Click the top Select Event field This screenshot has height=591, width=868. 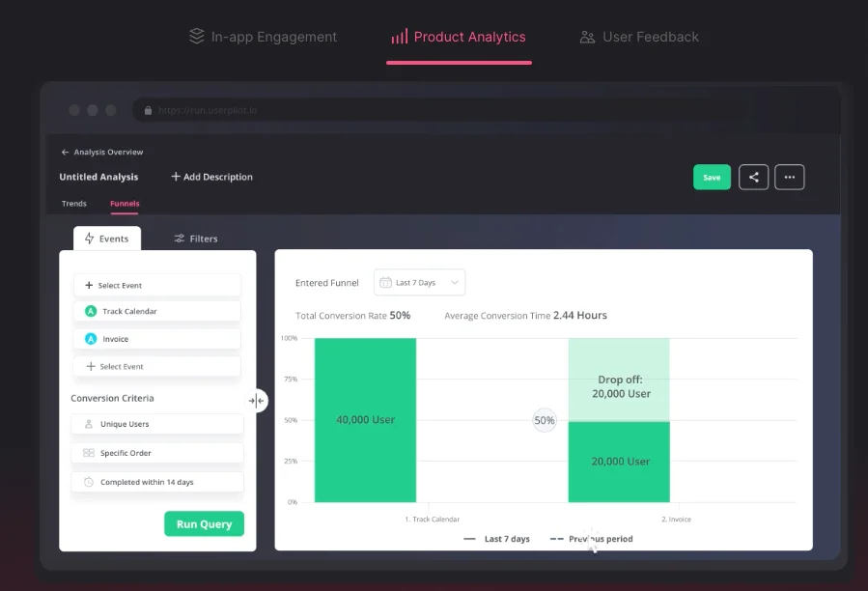[157, 285]
